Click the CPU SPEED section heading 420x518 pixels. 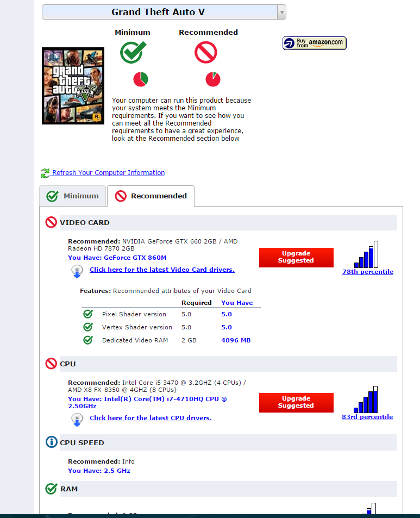[82, 442]
